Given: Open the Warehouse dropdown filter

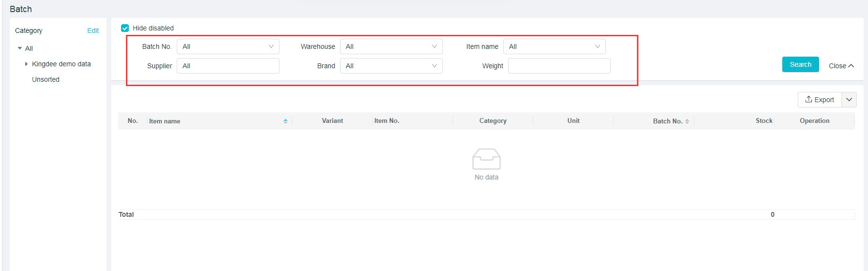Looking at the screenshot, I should pyautogui.click(x=391, y=46).
